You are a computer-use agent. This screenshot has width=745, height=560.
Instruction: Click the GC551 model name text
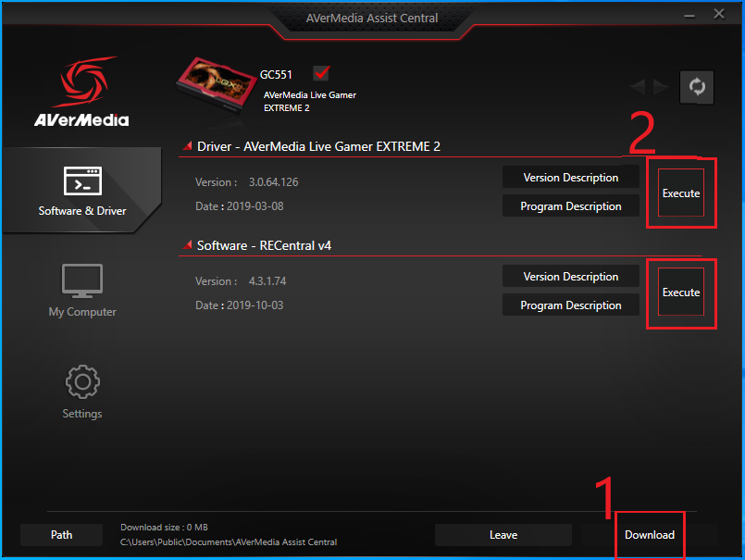pos(276,75)
